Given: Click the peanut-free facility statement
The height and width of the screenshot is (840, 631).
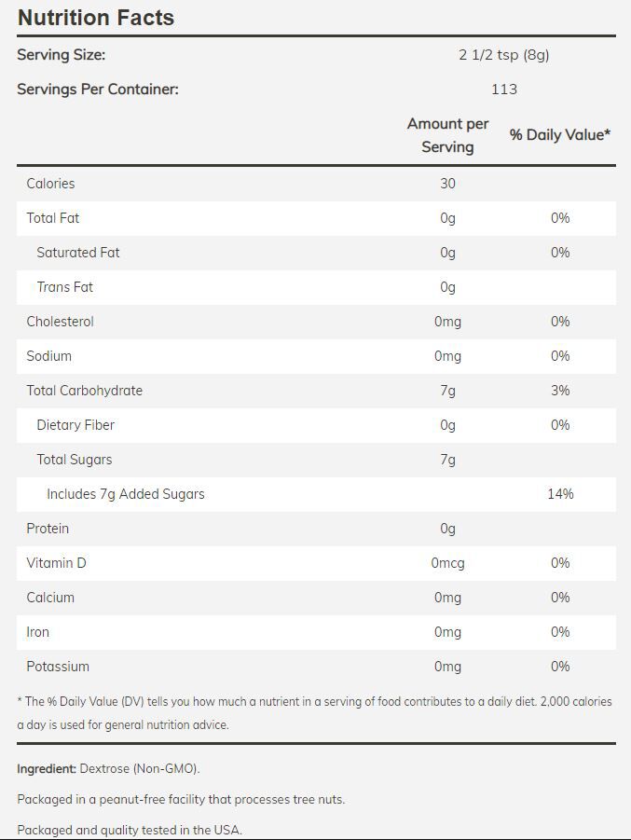Looking at the screenshot, I should click(x=181, y=800).
